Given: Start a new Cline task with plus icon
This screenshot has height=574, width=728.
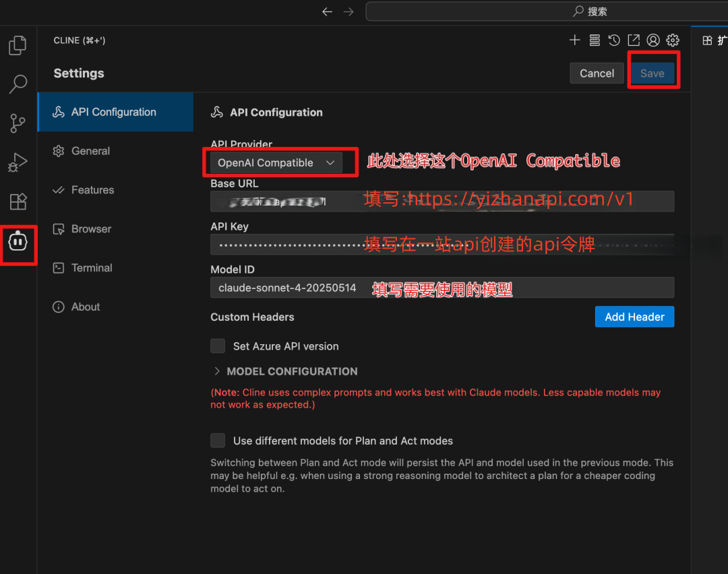Looking at the screenshot, I should (574, 40).
